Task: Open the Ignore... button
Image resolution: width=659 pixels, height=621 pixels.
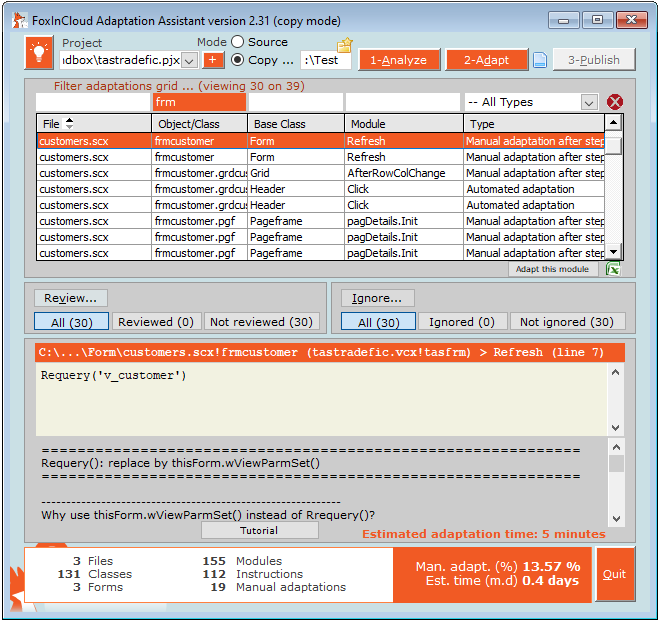Action: (377, 298)
